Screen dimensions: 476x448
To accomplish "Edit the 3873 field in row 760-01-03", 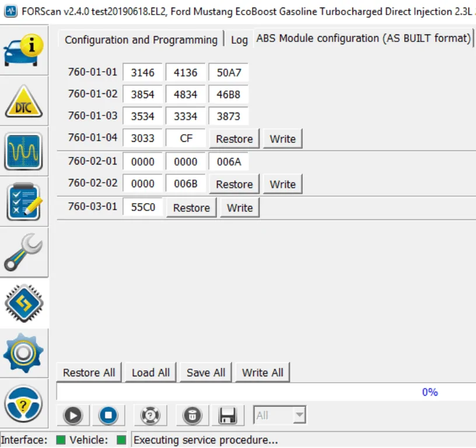I will click(228, 116).
